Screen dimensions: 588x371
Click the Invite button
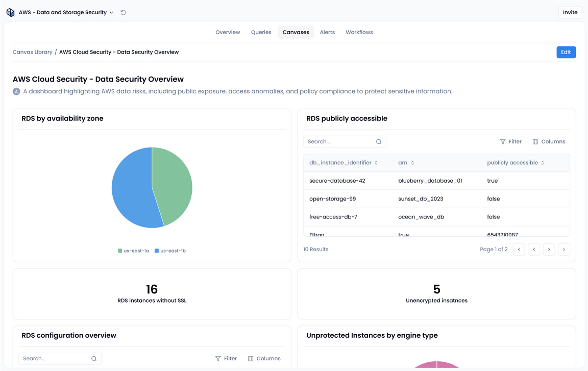[570, 12]
